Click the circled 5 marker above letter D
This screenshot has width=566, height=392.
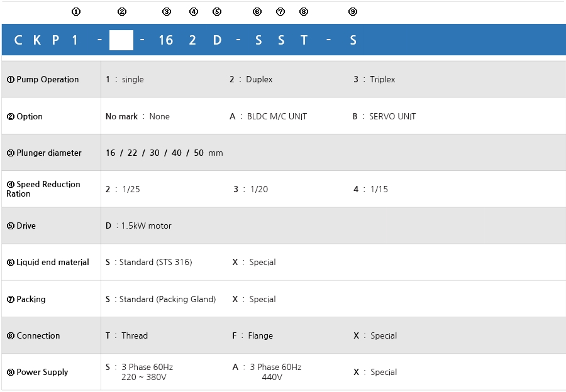(x=217, y=11)
